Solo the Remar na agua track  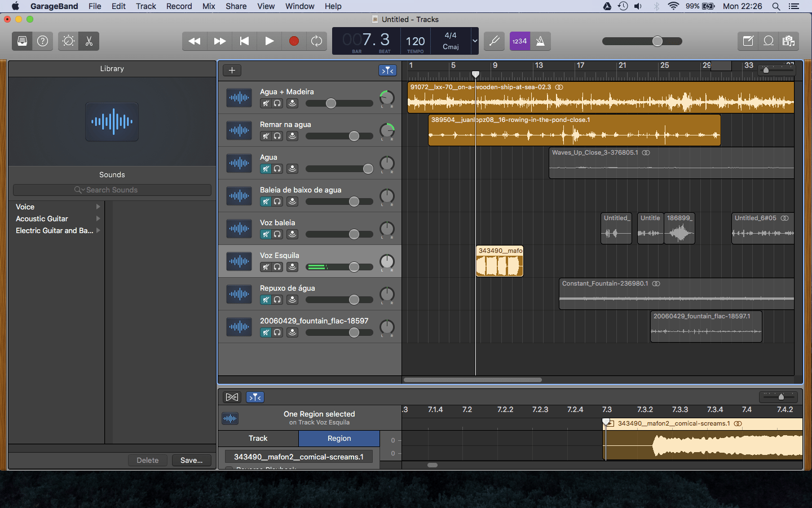click(x=277, y=136)
